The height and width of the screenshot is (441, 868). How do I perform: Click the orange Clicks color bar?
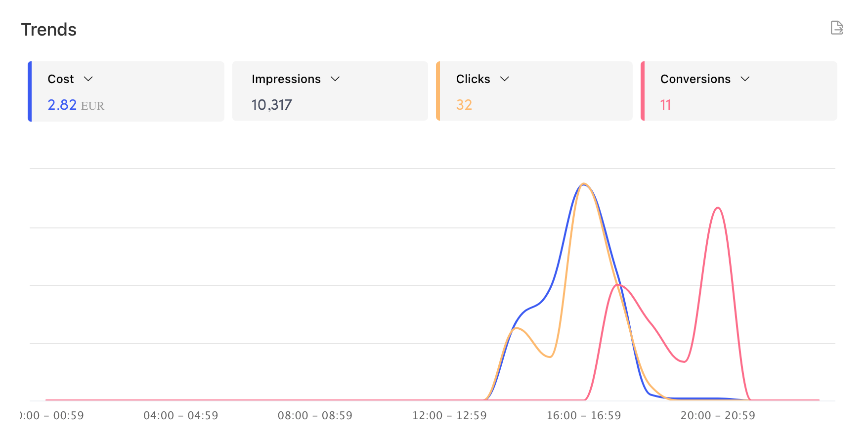438,91
